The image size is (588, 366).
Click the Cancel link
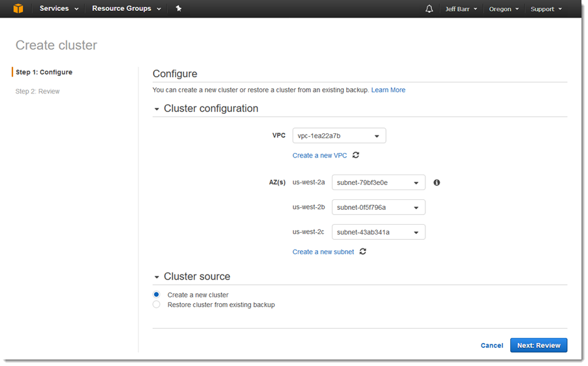[x=491, y=345]
